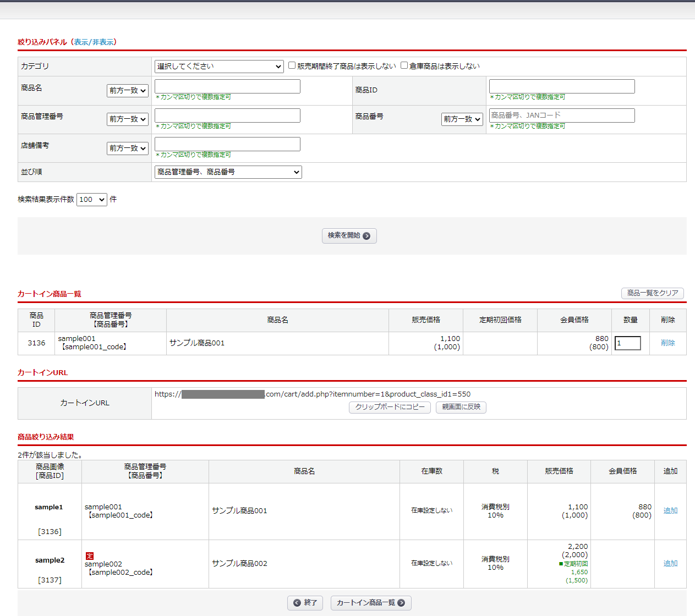This screenshot has height=616, width=695.
Task: Open カートイン商品一覧 button at bottom
Action: coord(370,603)
